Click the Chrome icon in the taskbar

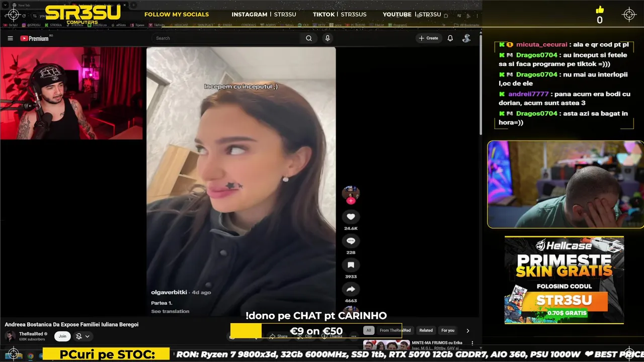pos(30,356)
